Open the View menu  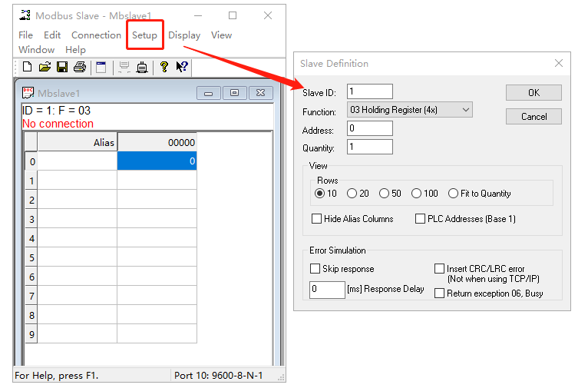coord(221,35)
